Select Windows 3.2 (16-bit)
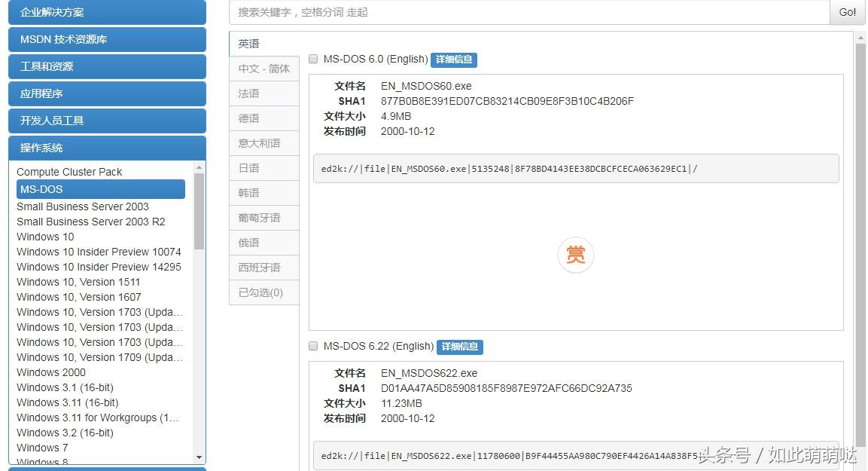Image resolution: width=868 pixels, height=471 pixels. point(65,433)
